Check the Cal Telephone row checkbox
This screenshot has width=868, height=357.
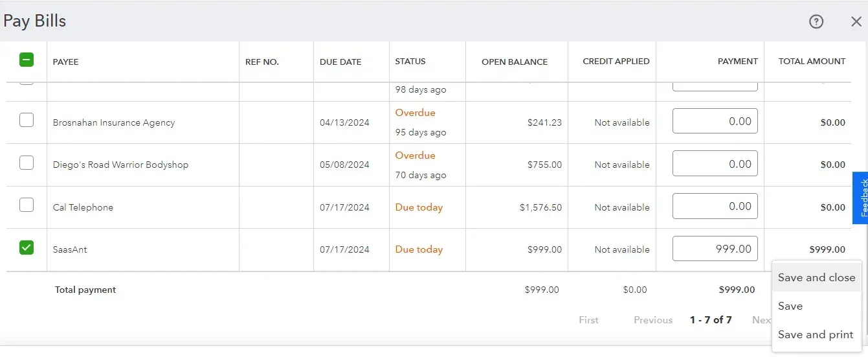pos(27,205)
